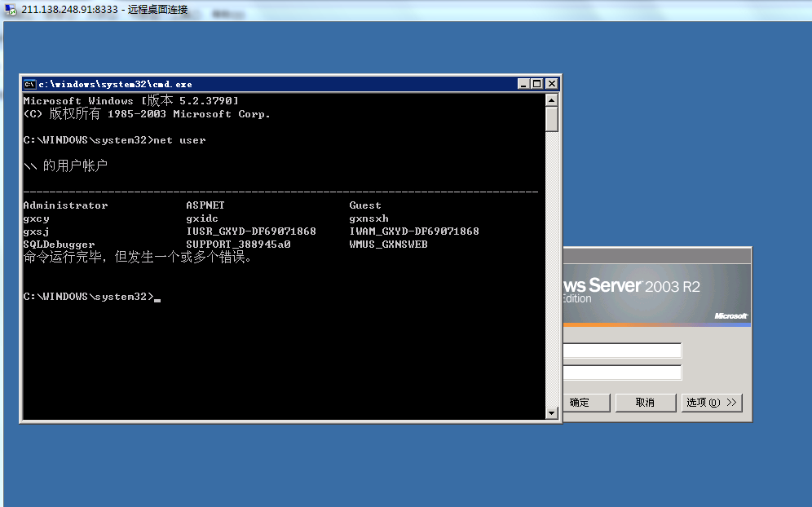Click the Administrator account name
Image resolution: width=812 pixels, height=507 pixels.
click(x=66, y=205)
